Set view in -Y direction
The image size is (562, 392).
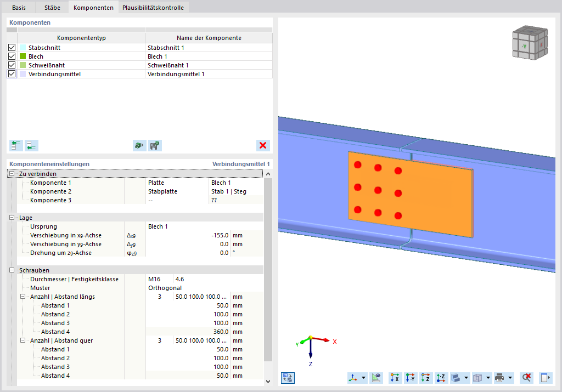pos(411,378)
